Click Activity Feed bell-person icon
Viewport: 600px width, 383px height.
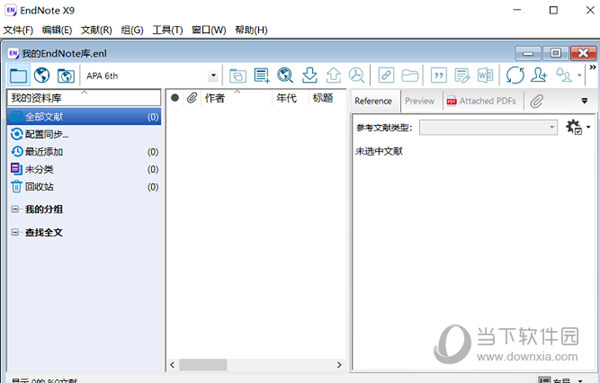(564, 75)
